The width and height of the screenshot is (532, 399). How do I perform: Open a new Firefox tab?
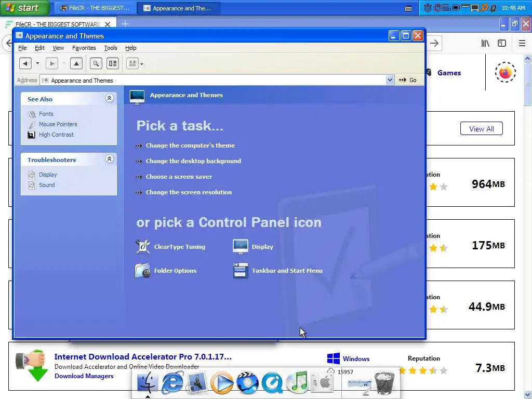[x=125, y=24]
